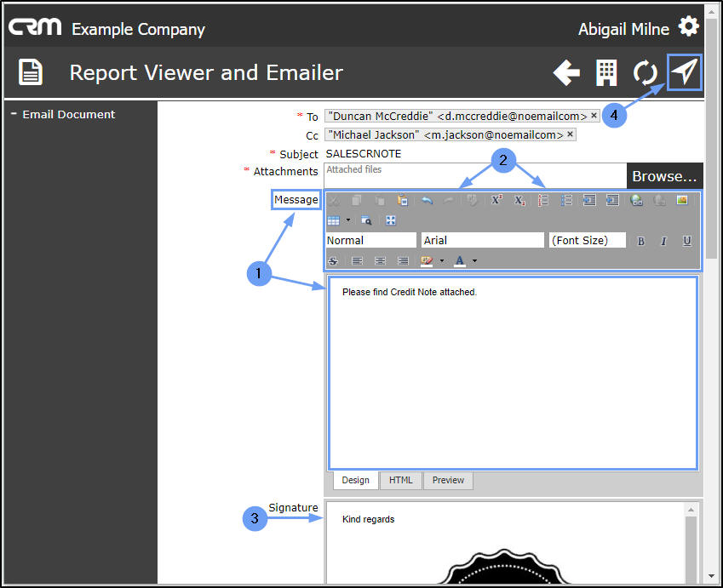Insert a bulleted list
723x588 pixels.
tap(566, 201)
